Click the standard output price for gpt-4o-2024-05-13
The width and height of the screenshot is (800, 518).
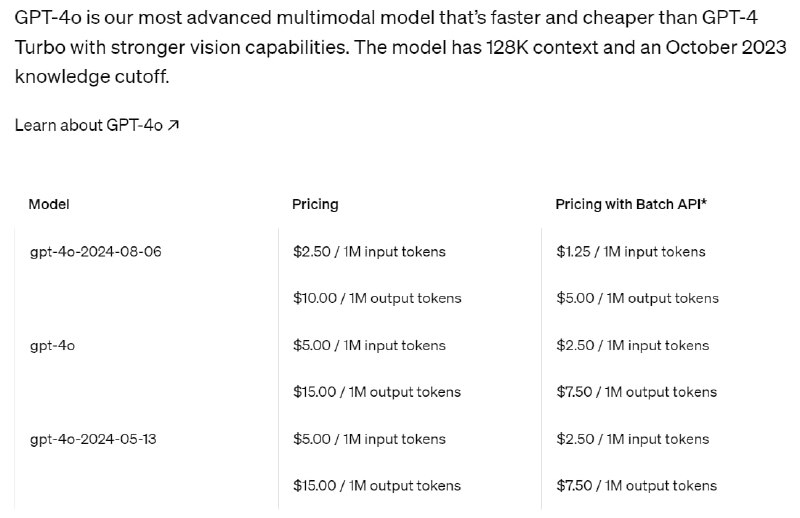tap(377, 486)
